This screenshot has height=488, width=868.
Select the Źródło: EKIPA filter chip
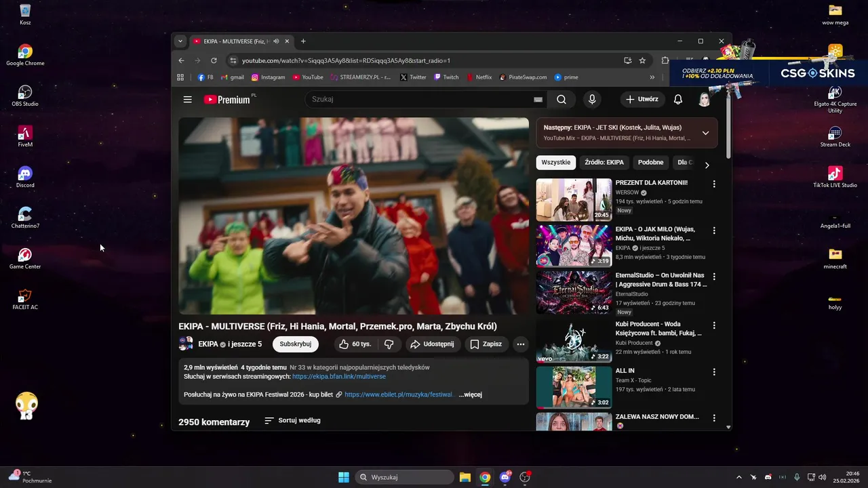pyautogui.click(x=604, y=163)
